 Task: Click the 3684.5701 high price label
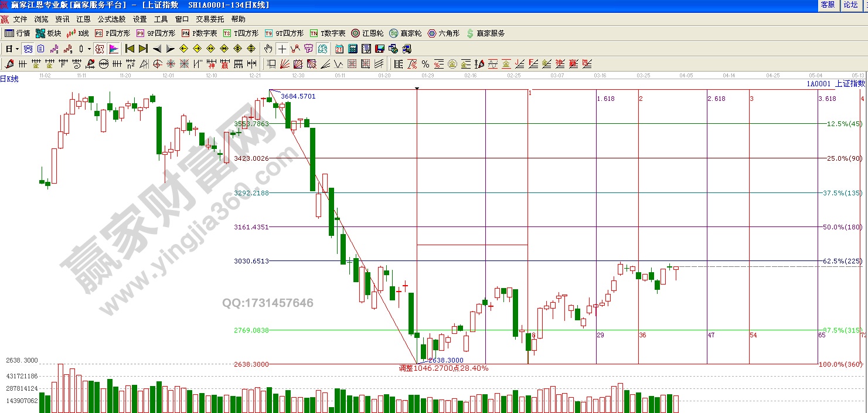tap(298, 96)
